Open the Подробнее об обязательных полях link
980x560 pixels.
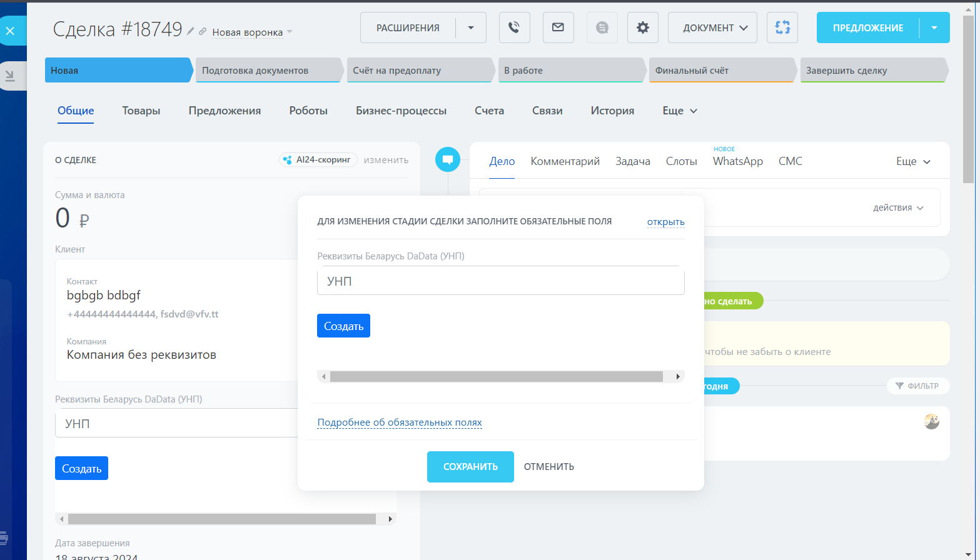click(x=400, y=422)
